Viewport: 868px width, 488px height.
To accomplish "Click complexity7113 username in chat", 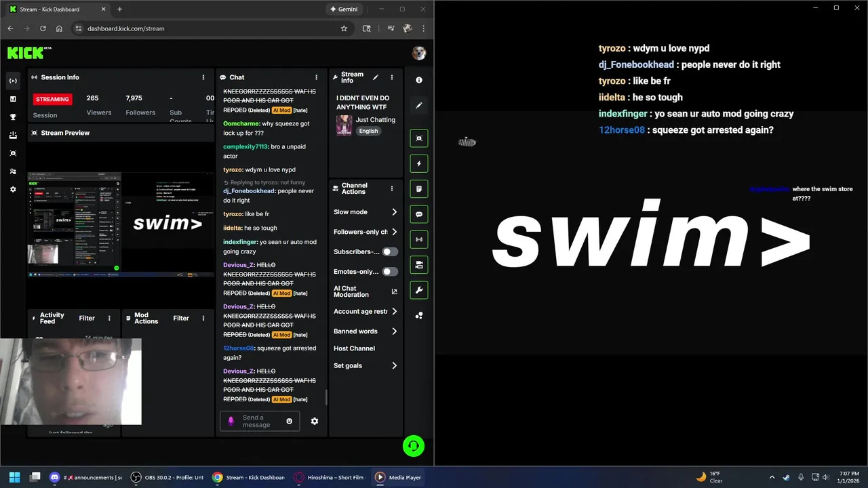I will 245,146.
